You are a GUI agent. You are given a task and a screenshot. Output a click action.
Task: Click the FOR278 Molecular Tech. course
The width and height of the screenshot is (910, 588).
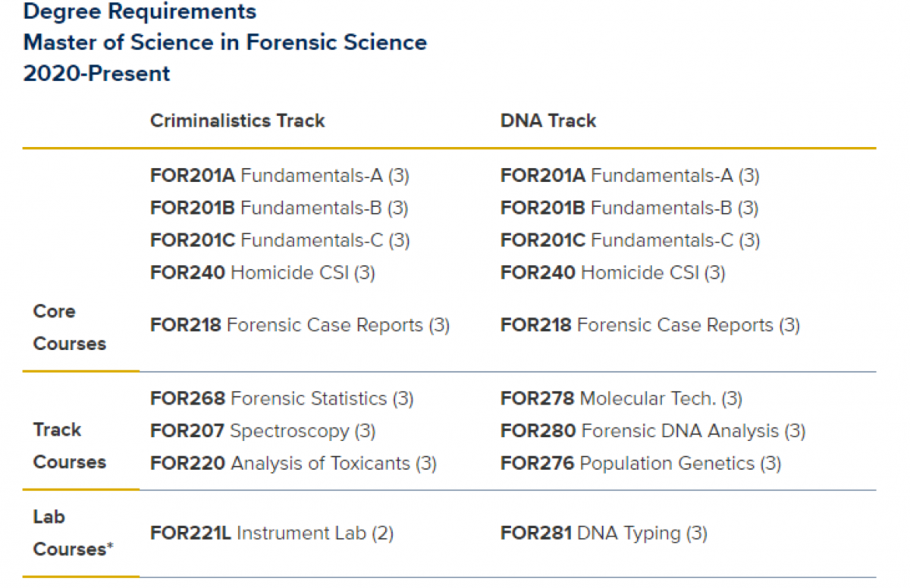(621, 398)
